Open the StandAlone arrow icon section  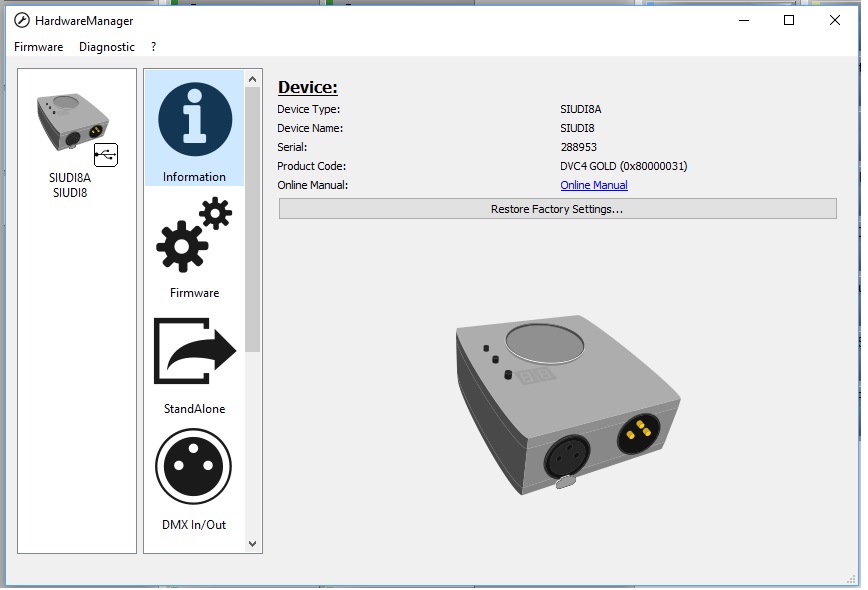pyautogui.click(x=194, y=351)
